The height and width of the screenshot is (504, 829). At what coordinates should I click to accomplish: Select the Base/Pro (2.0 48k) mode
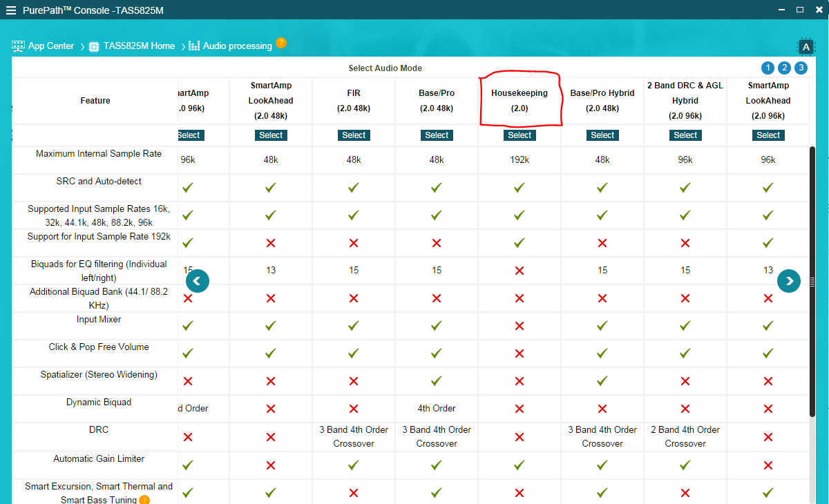click(437, 135)
